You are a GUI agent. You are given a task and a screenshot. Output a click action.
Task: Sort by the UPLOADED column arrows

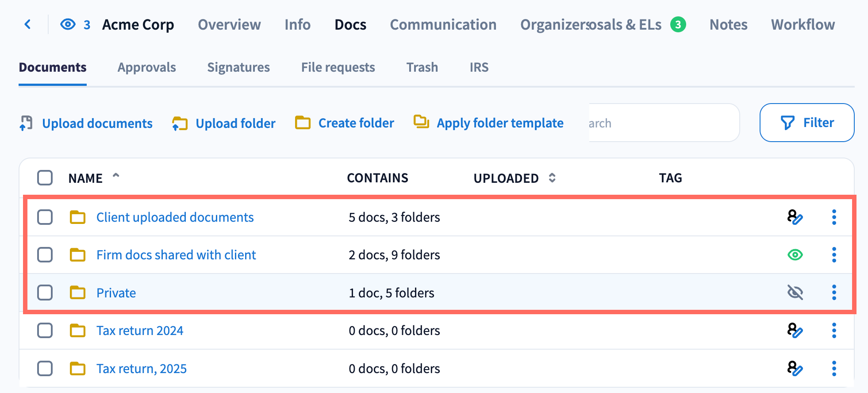pos(552,178)
